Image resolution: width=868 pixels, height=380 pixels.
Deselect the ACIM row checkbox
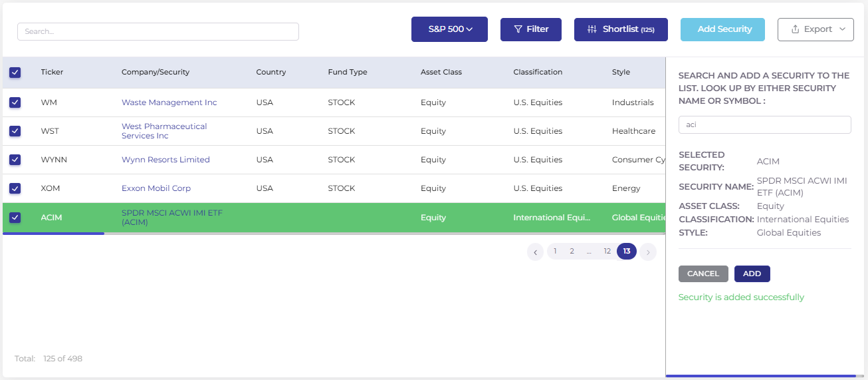(x=15, y=218)
